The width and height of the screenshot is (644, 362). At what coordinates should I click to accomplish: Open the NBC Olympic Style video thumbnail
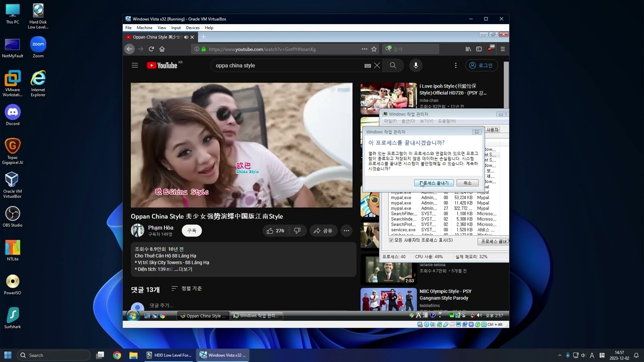[388, 300]
